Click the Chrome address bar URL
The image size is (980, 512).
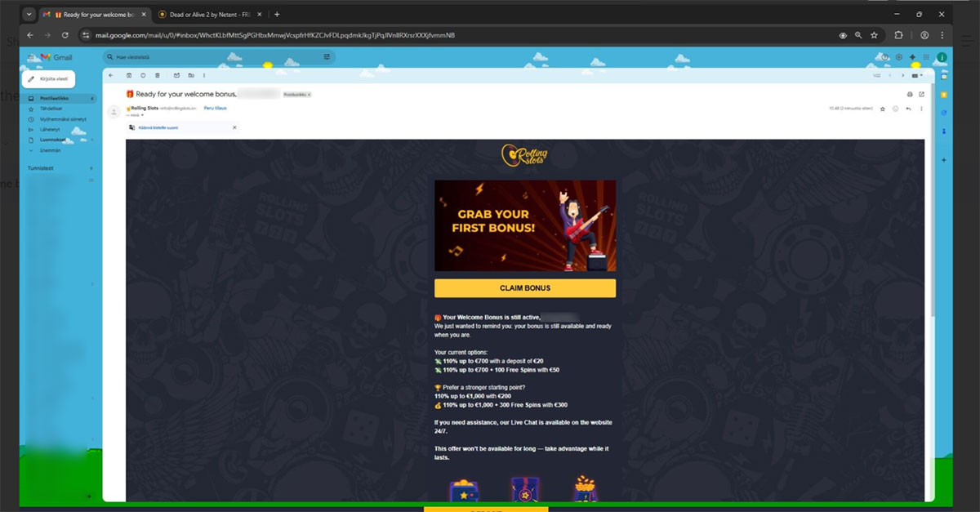275,35
